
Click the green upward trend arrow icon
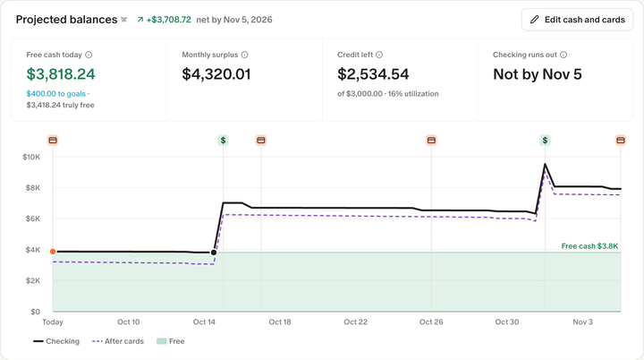click(x=140, y=20)
